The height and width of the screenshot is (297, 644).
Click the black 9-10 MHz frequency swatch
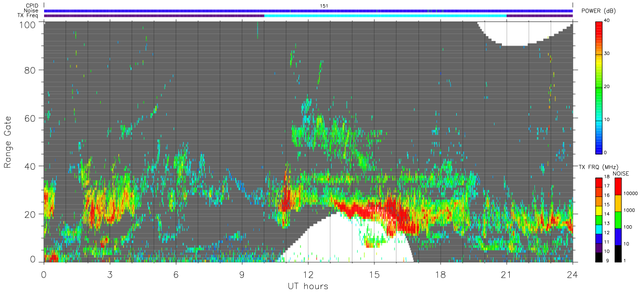[598, 257]
